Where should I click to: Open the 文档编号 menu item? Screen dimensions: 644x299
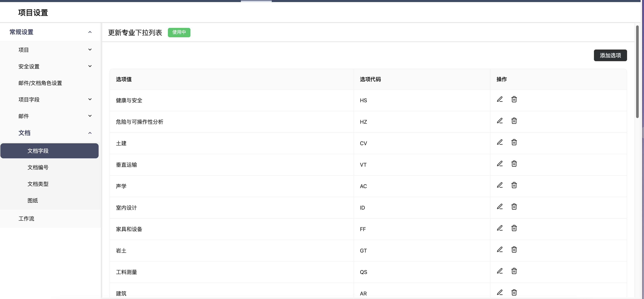tap(38, 167)
